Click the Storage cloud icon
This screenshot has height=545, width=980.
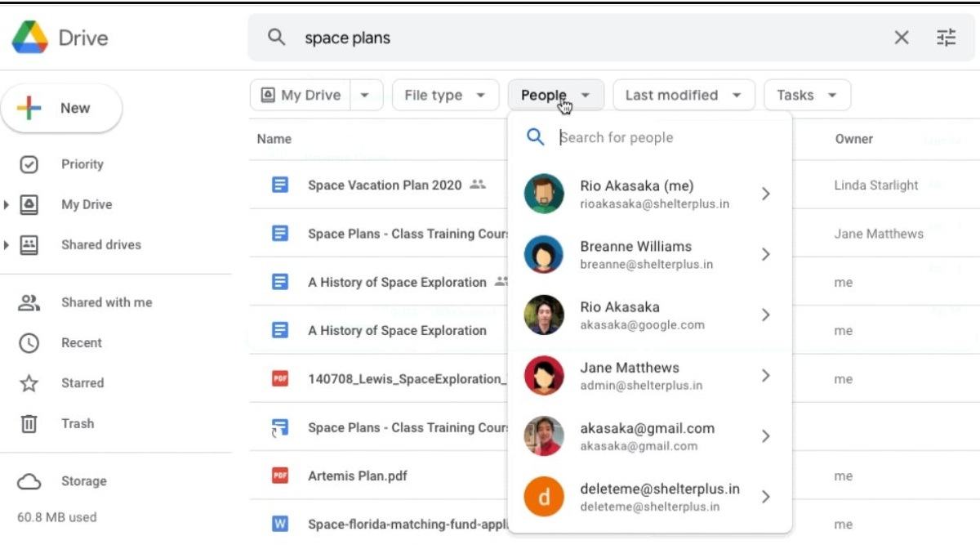[x=29, y=481]
